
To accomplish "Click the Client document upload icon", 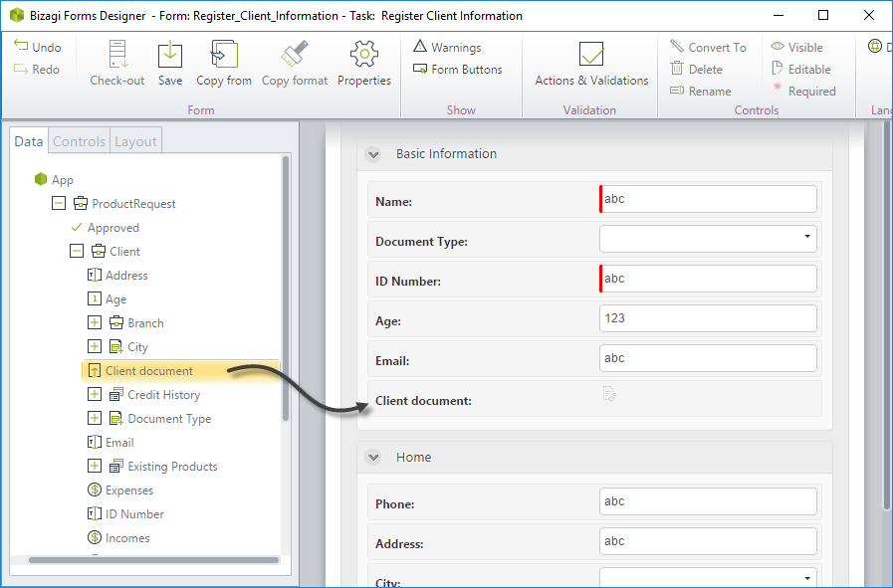I will coord(609,394).
